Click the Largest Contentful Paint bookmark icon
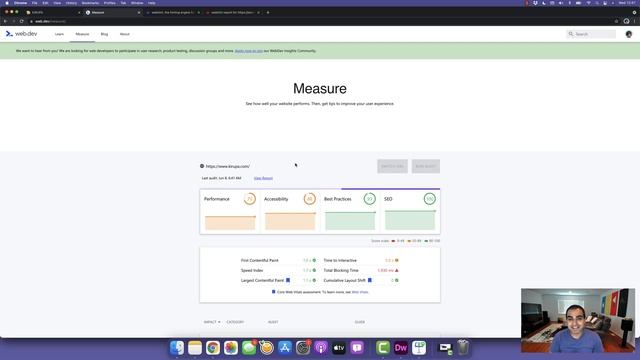 [x=288, y=280]
